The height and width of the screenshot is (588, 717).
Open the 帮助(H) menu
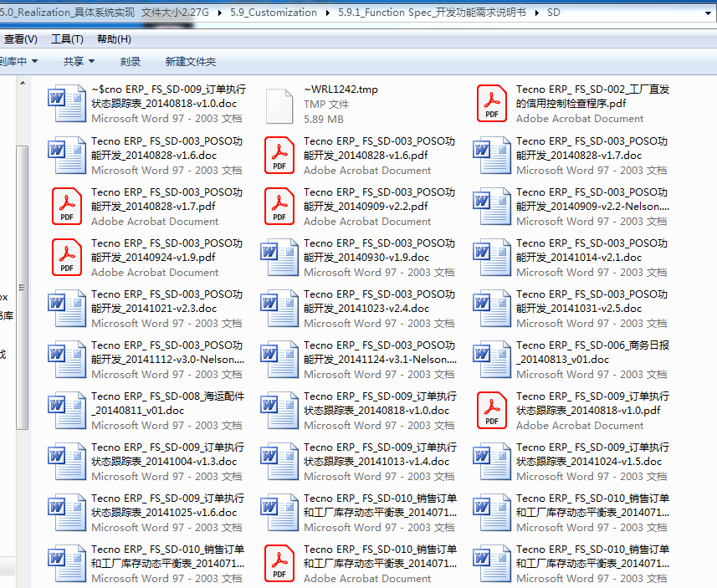115,39
